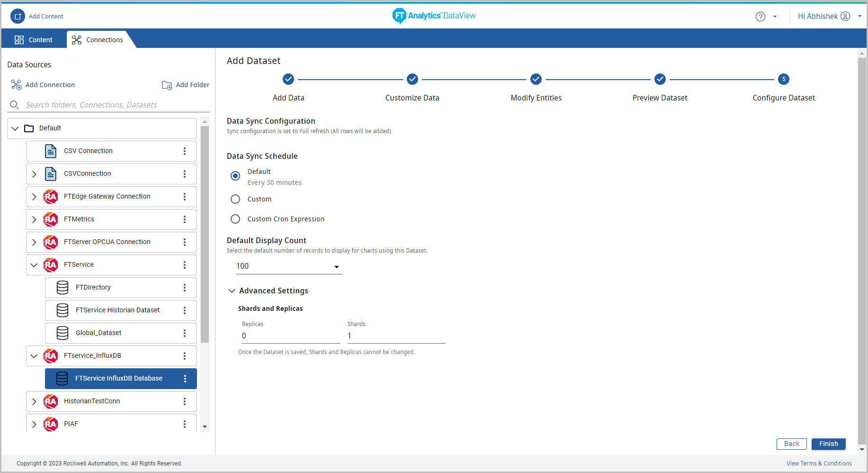Image resolution: width=868 pixels, height=473 pixels.
Task: Select the Default sync schedule radio
Action: (235, 176)
